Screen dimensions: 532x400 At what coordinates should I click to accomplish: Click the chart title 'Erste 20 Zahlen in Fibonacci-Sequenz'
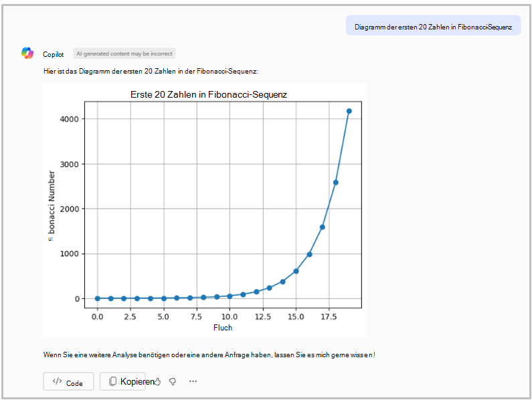click(x=209, y=94)
